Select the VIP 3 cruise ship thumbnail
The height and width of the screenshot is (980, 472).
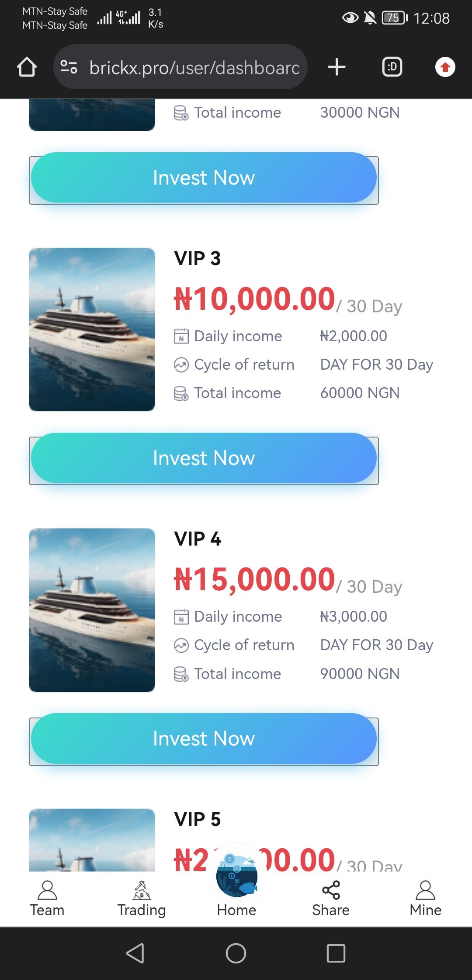pos(92,329)
